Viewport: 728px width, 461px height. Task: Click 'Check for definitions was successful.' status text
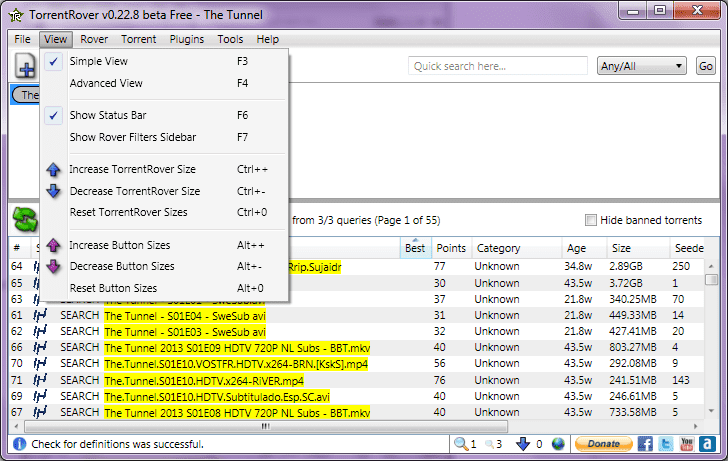117,444
